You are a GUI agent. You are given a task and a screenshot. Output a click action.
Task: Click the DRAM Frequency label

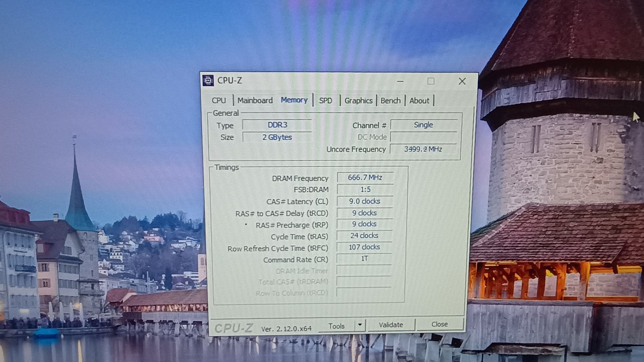(300, 179)
